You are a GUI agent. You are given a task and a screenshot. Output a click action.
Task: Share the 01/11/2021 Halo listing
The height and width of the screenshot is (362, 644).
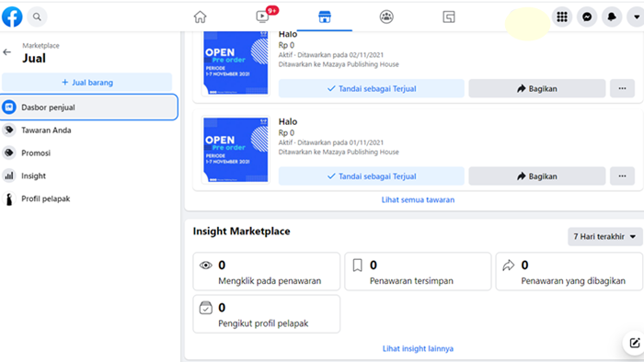(x=537, y=176)
